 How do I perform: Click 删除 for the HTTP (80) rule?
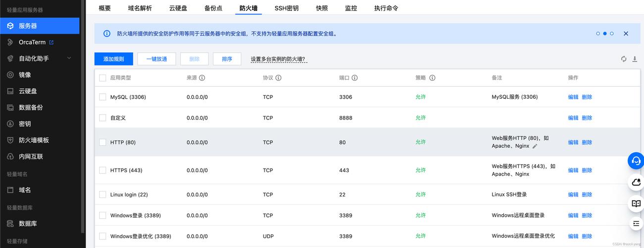(x=587, y=142)
